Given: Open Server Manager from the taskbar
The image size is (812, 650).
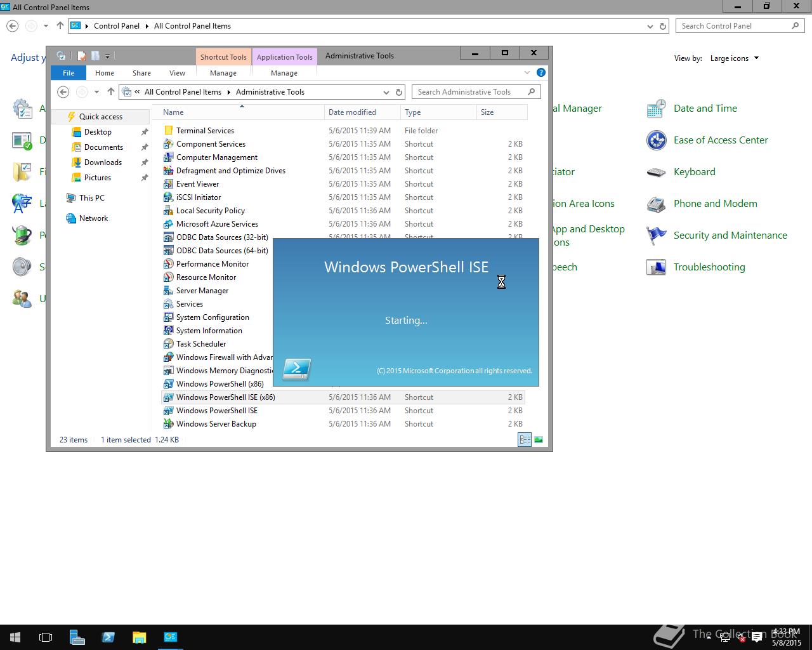Looking at the screenshot, I should tap(77, 637).
